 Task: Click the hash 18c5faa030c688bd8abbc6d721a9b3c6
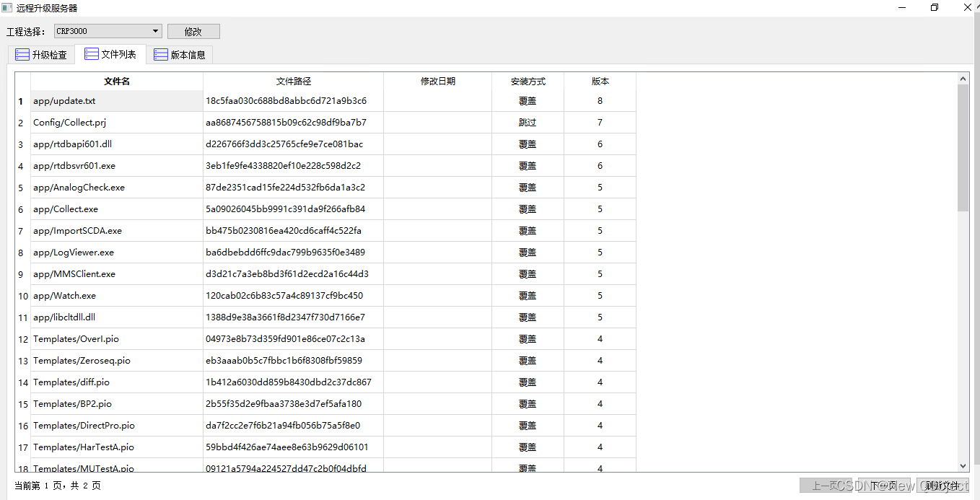pos(286,101)
